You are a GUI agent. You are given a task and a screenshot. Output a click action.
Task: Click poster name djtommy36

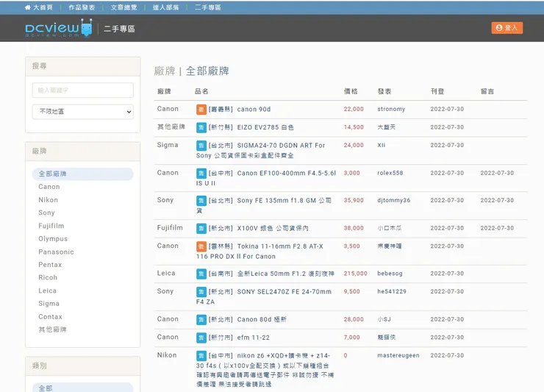[x=394, y=200]
